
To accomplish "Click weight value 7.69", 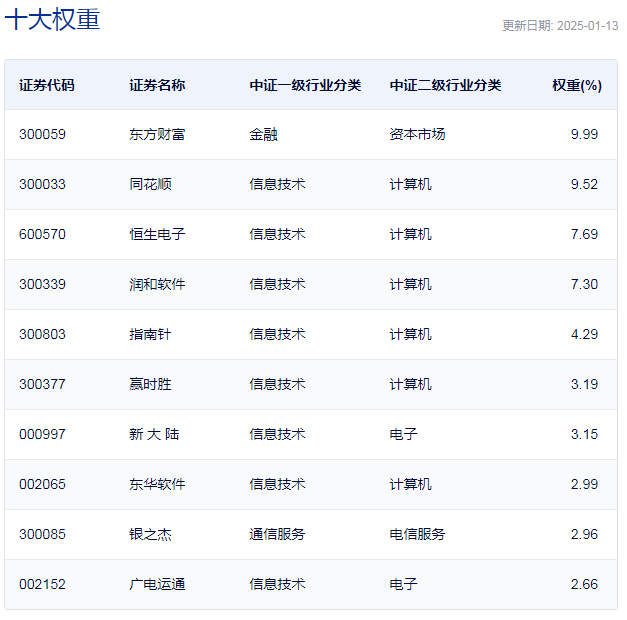I will [584, 234].
